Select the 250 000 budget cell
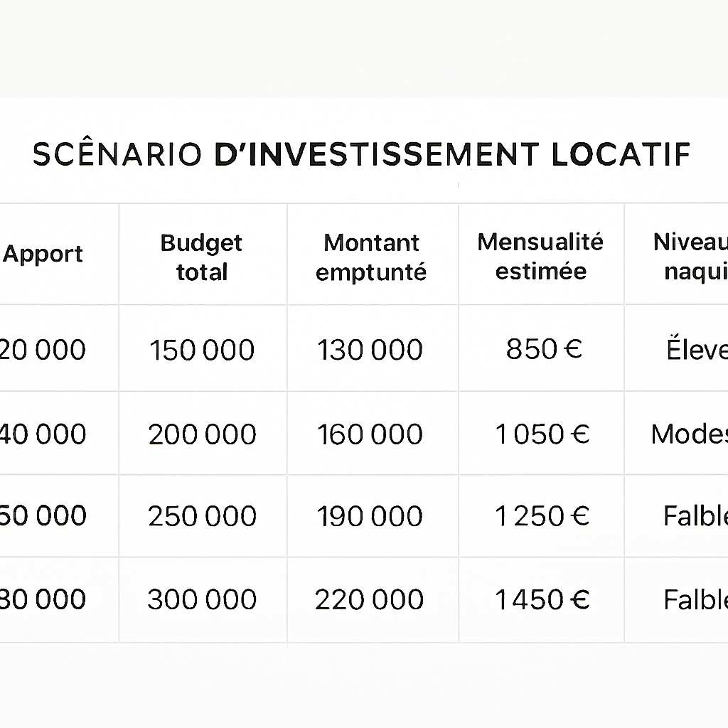Image resolution: width=728 pixels, height=728 pixels. [203, 516]
